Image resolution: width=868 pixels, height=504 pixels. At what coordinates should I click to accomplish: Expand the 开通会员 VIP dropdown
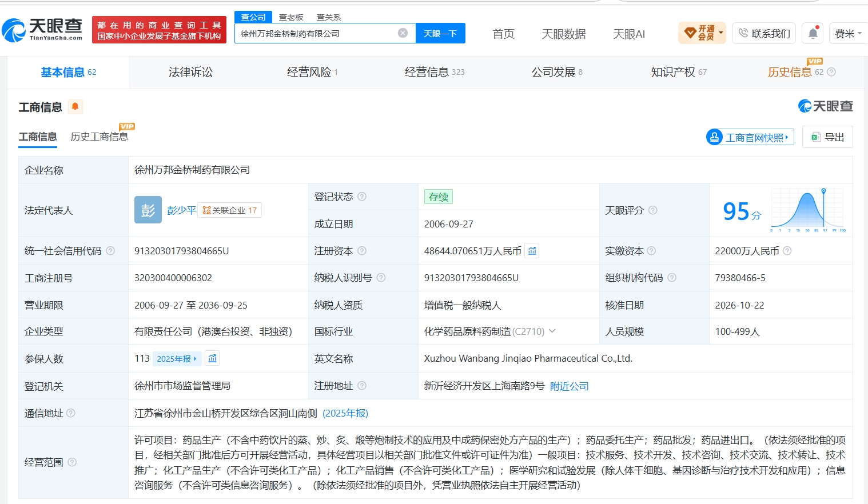702,33
